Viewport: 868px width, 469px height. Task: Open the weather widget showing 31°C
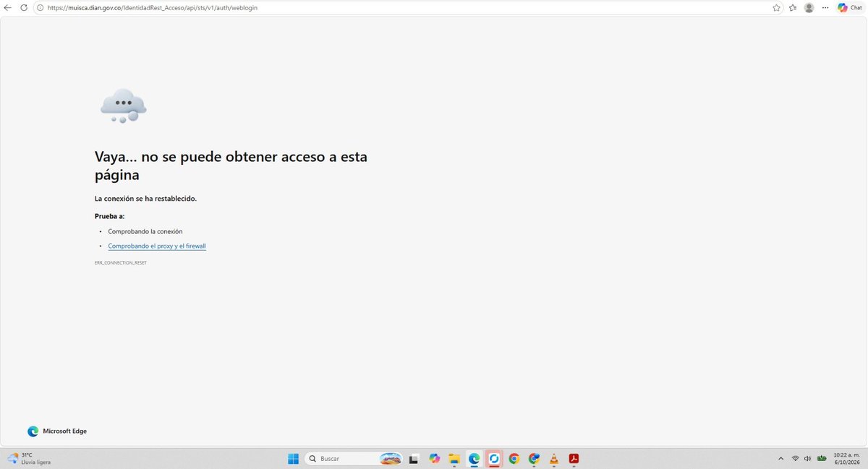29,459
